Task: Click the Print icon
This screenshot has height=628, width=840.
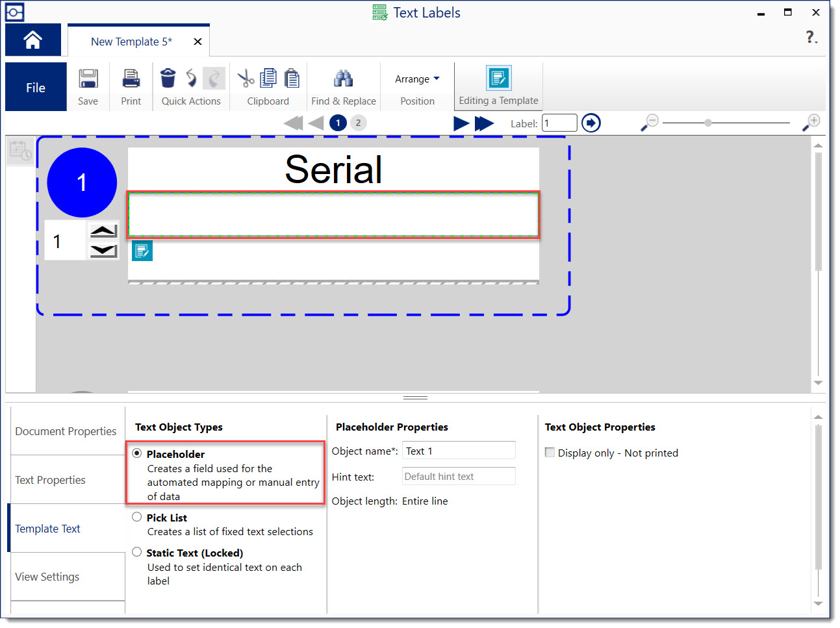Action: tap(131, 78)
